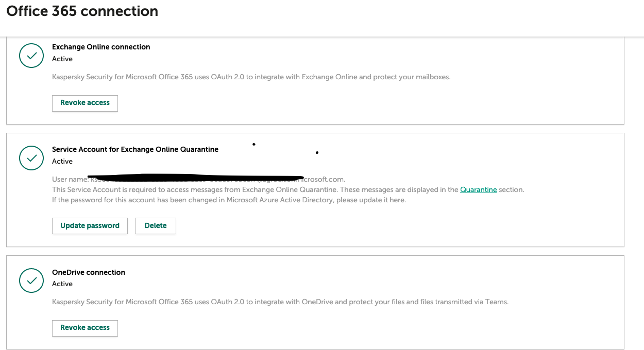Click the Exchange Online OAuth 2.0 description text

coord(251,77)
